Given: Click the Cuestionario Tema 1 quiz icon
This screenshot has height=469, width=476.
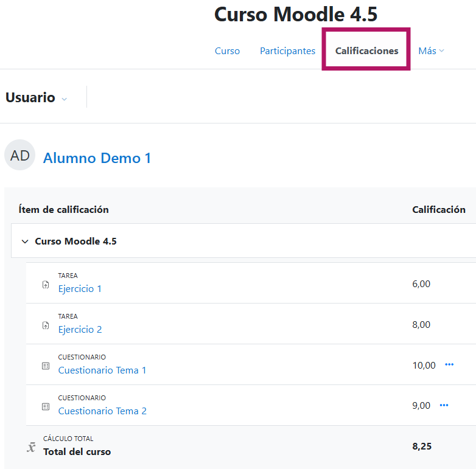Looking at the screenshot, I should (46, 366).
